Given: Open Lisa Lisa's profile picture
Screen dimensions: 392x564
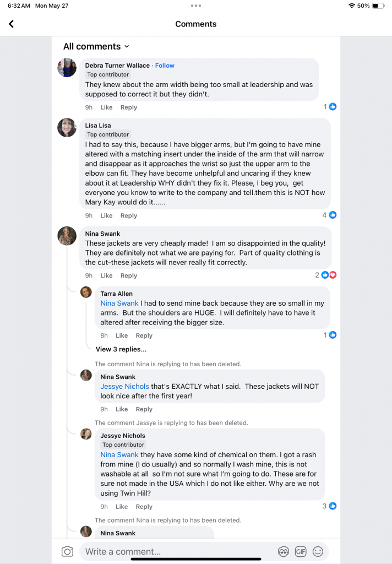Looking at the screenshot, I should tap(67, 127).
